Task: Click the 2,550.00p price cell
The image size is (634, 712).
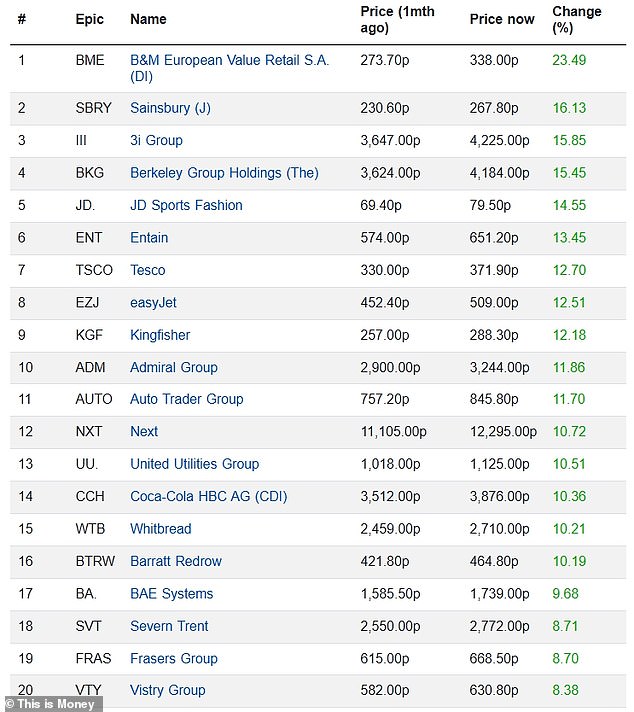Action: click(x=390, y=626)
